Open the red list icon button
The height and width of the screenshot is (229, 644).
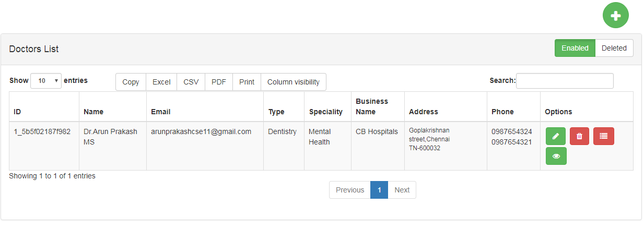(x=603, y=136)
